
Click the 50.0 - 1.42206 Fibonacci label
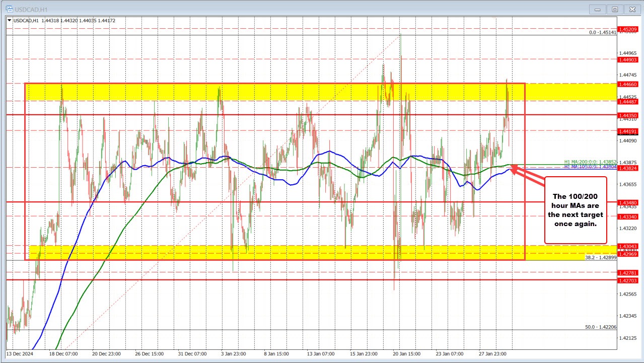[601, 327]
